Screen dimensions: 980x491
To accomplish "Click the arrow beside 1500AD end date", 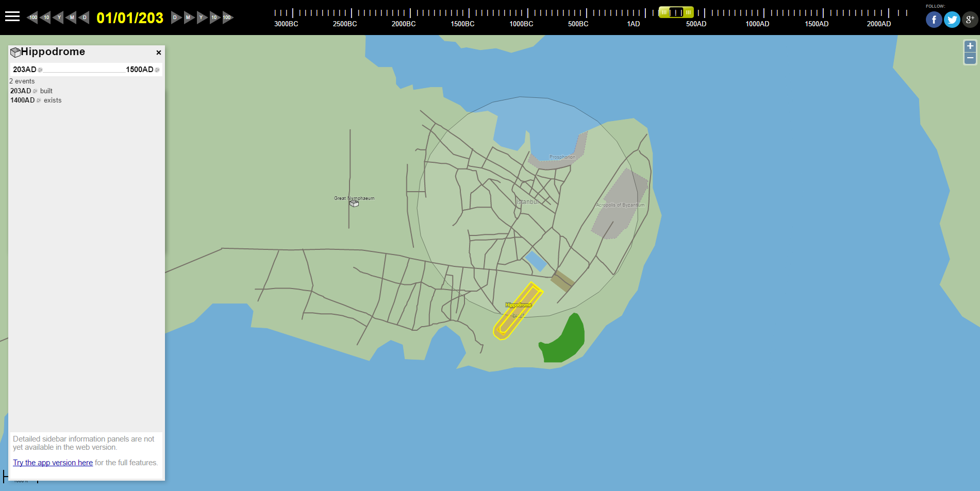I will coord(157,70).
